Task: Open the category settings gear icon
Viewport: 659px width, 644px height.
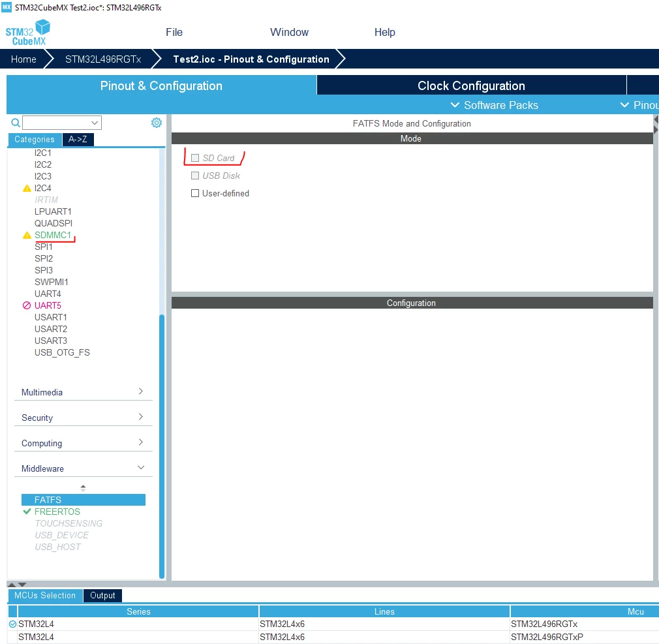Action: pos(157,123)
